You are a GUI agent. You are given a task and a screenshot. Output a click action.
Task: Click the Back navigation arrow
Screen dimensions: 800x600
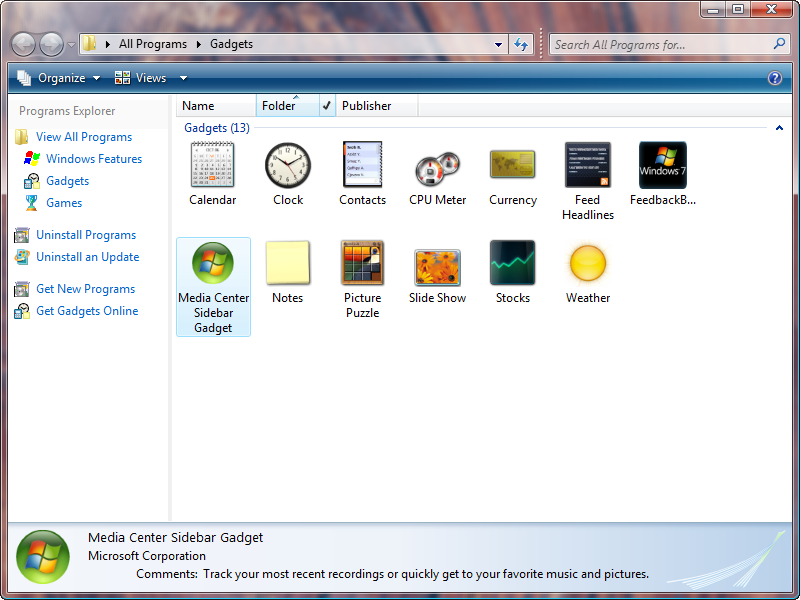point(23,45)
